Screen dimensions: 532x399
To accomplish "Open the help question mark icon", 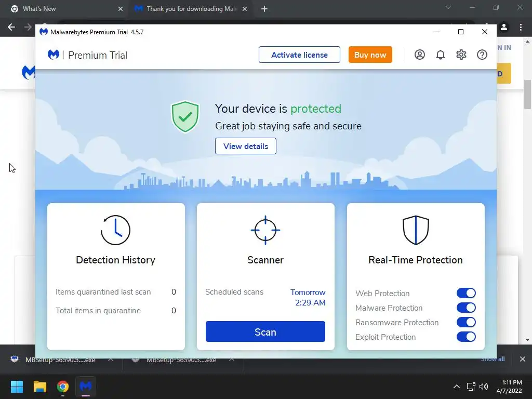I will 482,55.
